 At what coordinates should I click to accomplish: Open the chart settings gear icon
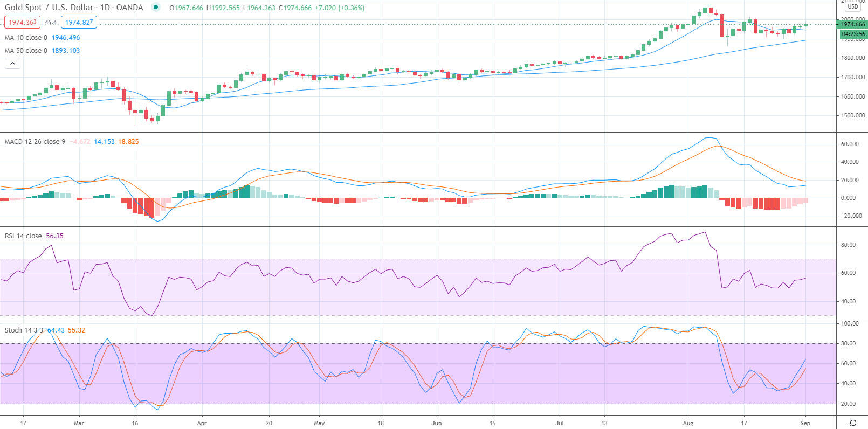(x=853, y=423)
